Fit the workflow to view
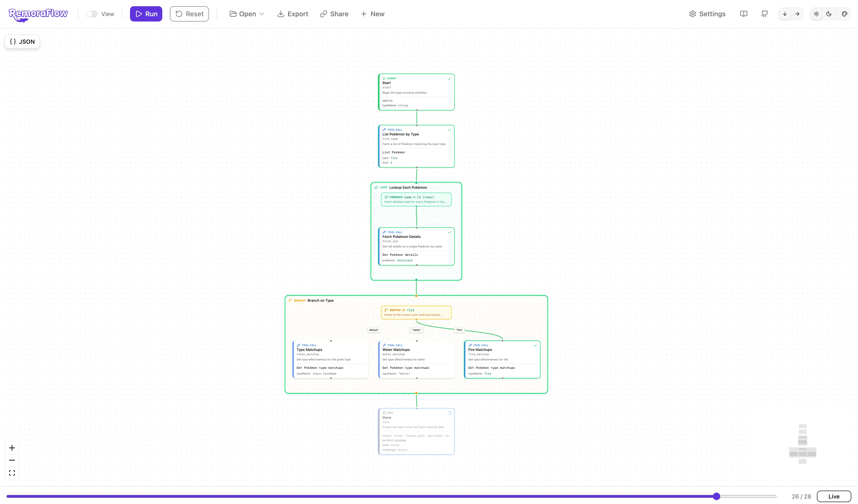The height and width of the screenshot is (504, 858). click(12, 473)
